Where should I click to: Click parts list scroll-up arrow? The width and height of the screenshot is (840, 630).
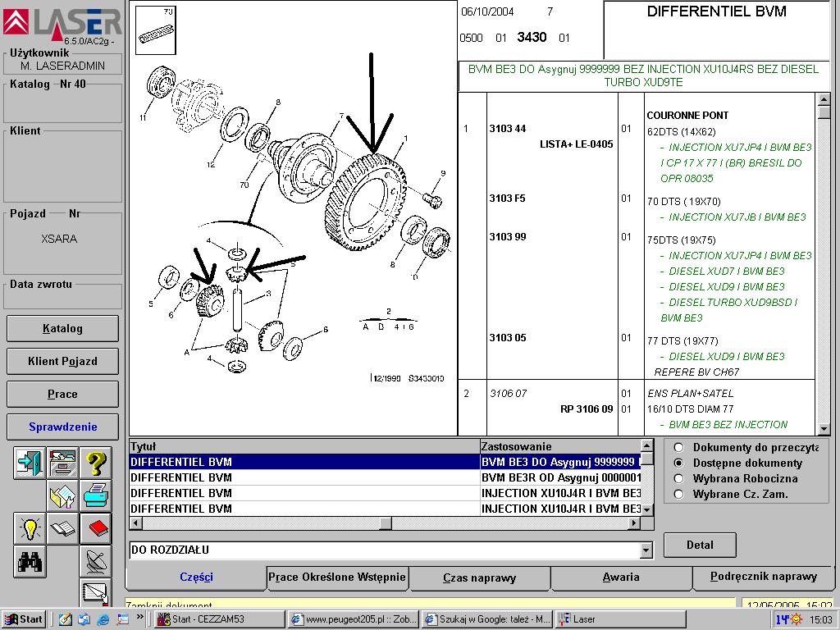click(824, 100)
